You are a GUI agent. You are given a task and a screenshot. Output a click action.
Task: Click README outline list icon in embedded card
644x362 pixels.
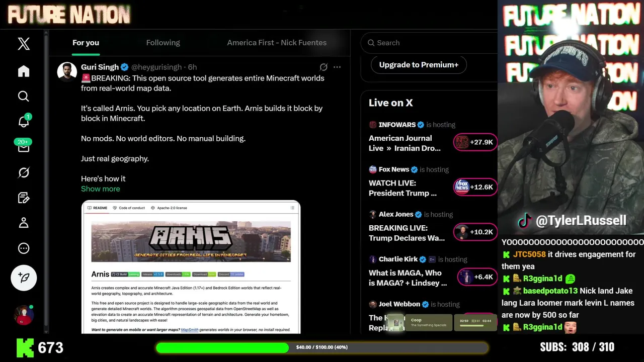(x=292, y=208)
